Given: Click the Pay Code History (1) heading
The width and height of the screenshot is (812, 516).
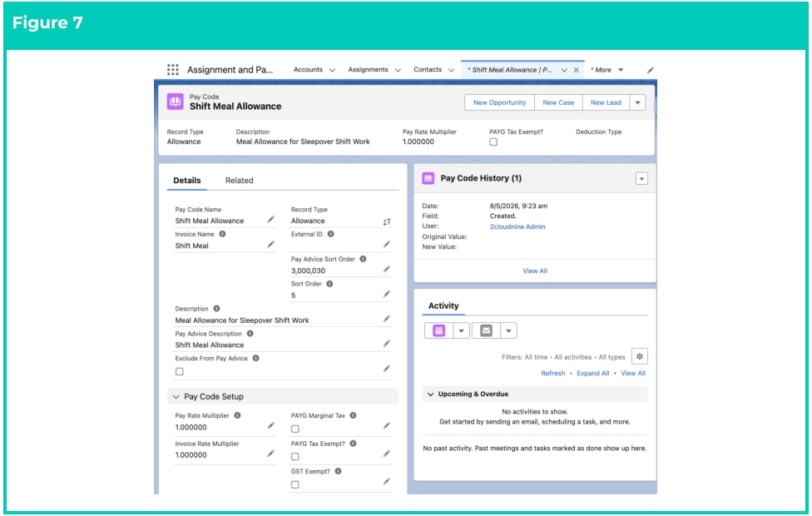Looking at the screenshot, I should (x=481, y=178).
